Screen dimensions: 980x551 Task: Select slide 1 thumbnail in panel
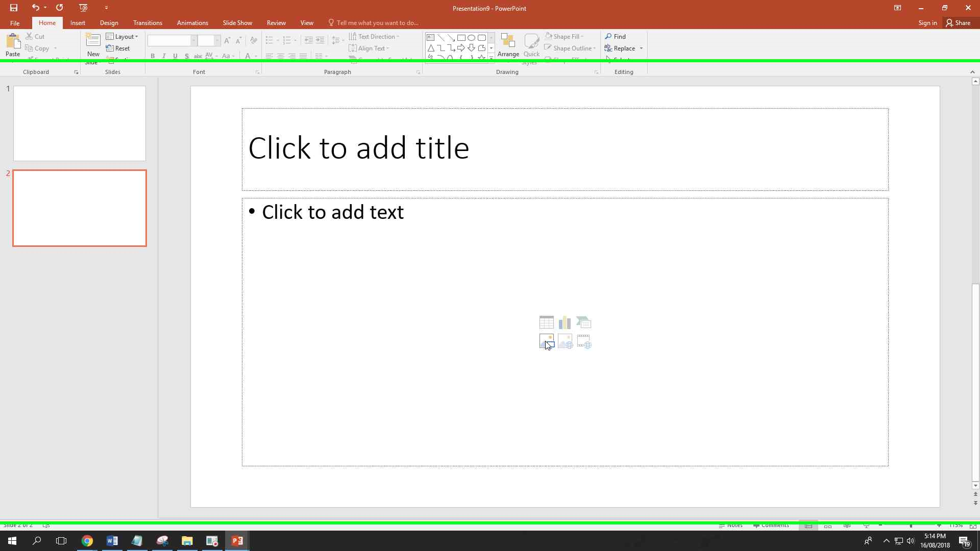click(80, 123)
